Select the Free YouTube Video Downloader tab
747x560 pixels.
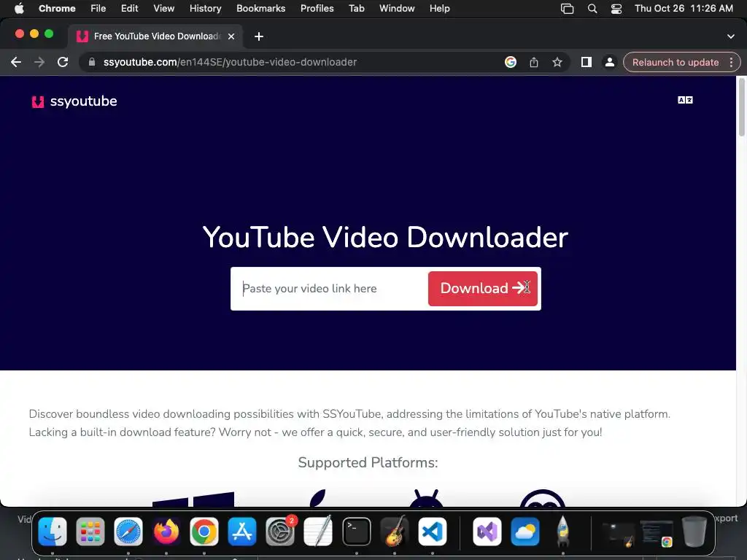click(156, 36)
